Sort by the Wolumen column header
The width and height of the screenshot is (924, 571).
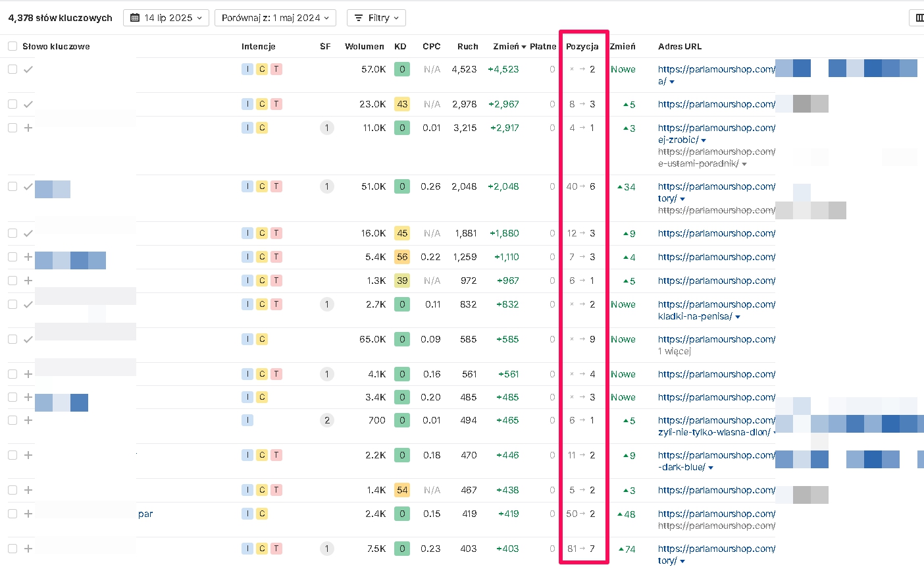point(364,46)
